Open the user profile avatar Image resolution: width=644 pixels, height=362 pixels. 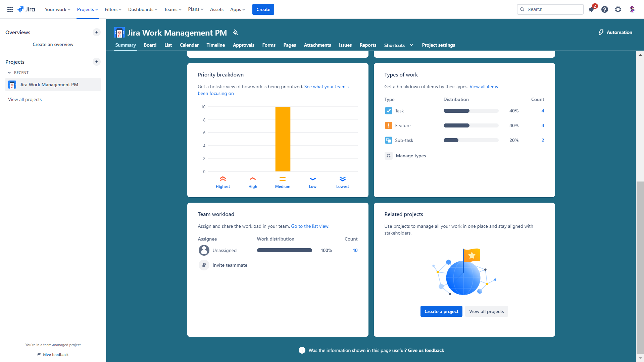(x=632, y=9)
